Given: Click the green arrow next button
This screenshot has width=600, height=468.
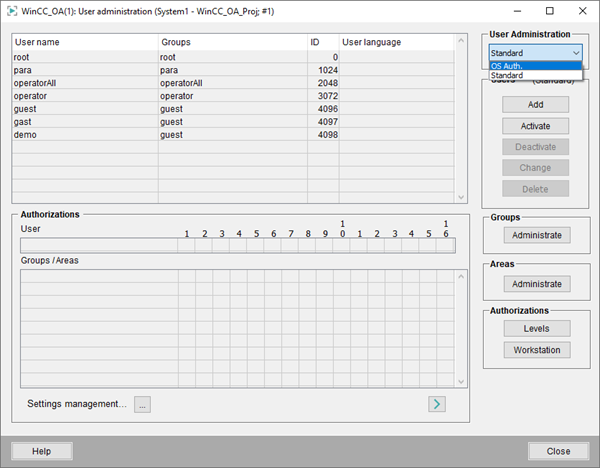Looking at the screenshot, I should [436, 404].
